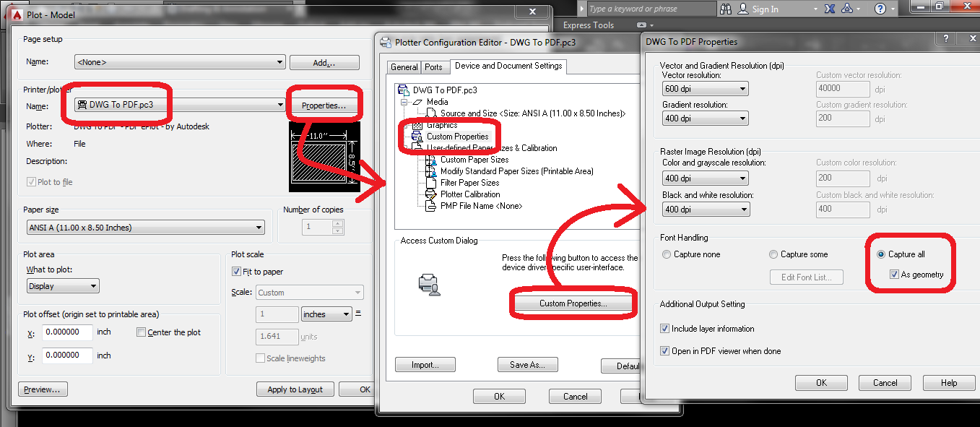Open Black and white resolution dropdown

point(705,210)
